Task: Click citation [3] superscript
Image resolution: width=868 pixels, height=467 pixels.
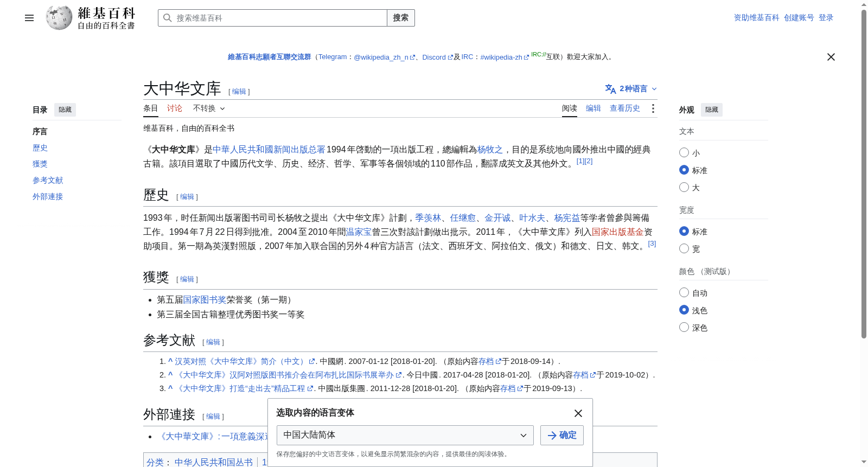Action: (x=652, y=244)
